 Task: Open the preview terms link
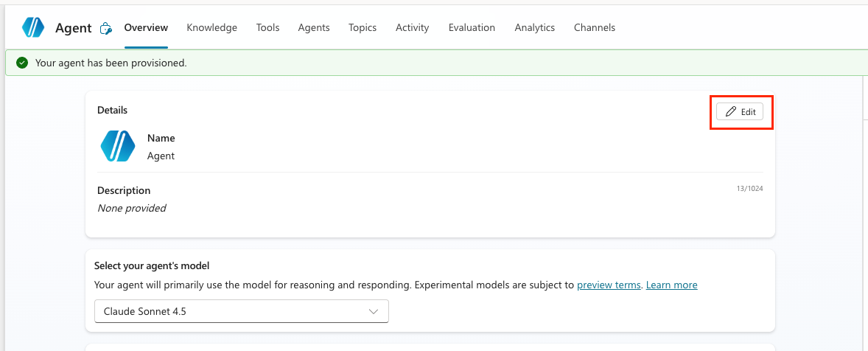click(609, 285)
